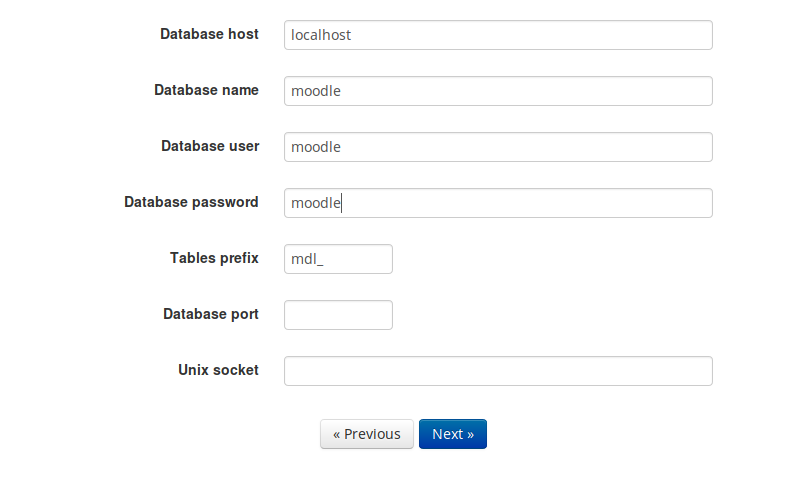Click "moodle" text in Database user field
Screen dimensions: 799x481
[316, 147]
